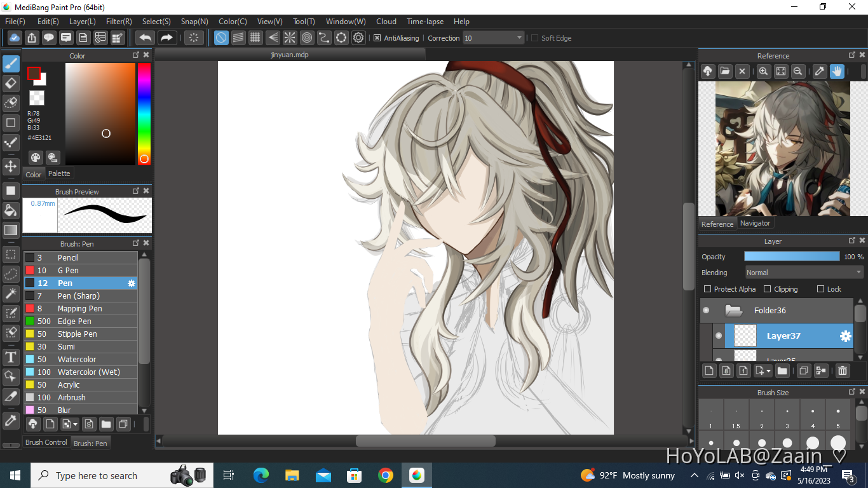Select the Eraser tool in left toolbar
This screenshot has height=488, width=868.
click(11, 83)
